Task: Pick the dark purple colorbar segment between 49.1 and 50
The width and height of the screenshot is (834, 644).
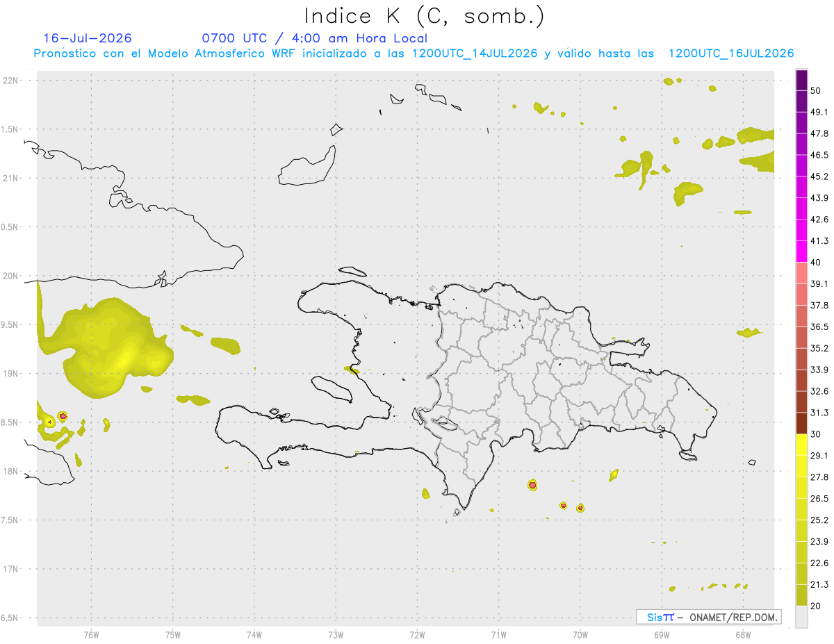Action: 801,101
